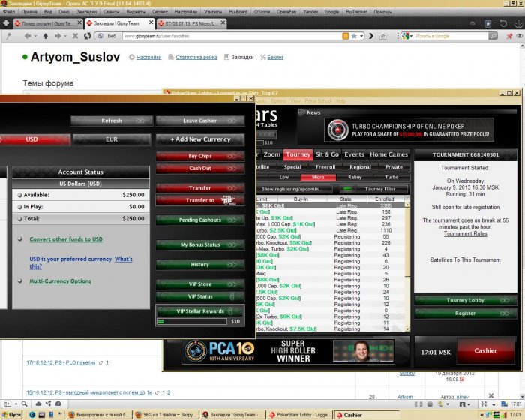Viewport: 525px width, 420px height.
Task: Open the Статистика рейка link
Action: tap(196, 57)
